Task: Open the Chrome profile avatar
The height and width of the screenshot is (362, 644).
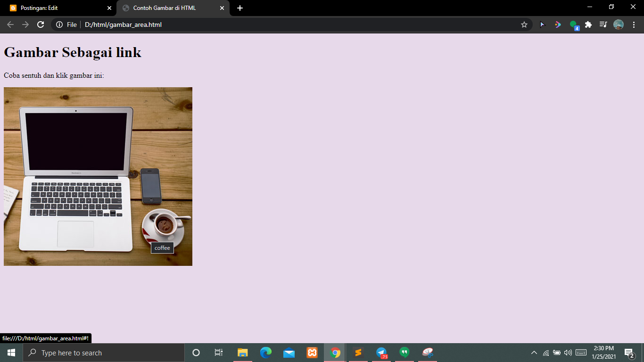Action: point(619,25)
